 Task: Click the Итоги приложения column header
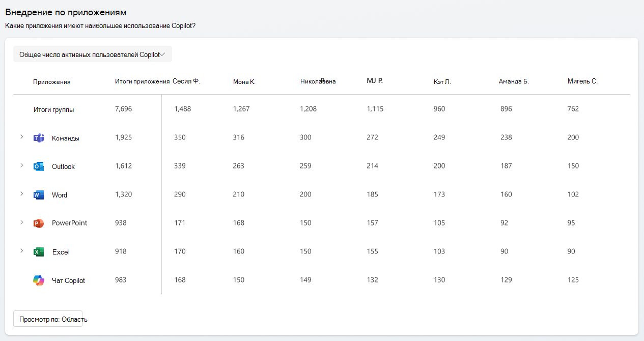pyautogui.click(x=142, y=81)
